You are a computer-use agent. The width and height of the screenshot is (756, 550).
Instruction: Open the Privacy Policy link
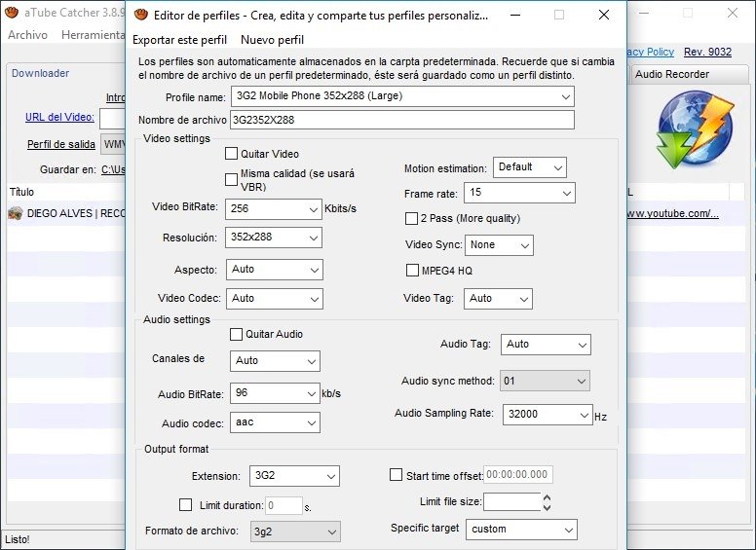[651, 52]
